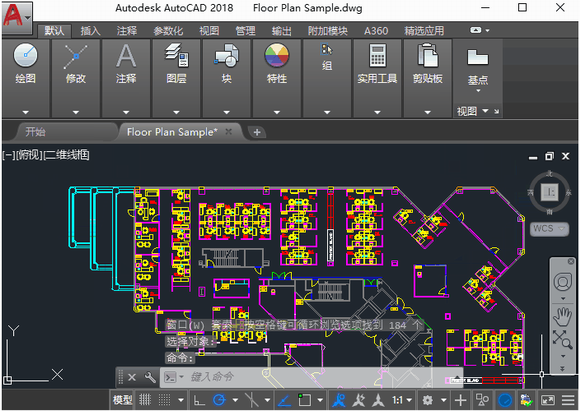
Task: Open the 注释 (Annotation) panel with the big A icon
Action: pos(126,64)
